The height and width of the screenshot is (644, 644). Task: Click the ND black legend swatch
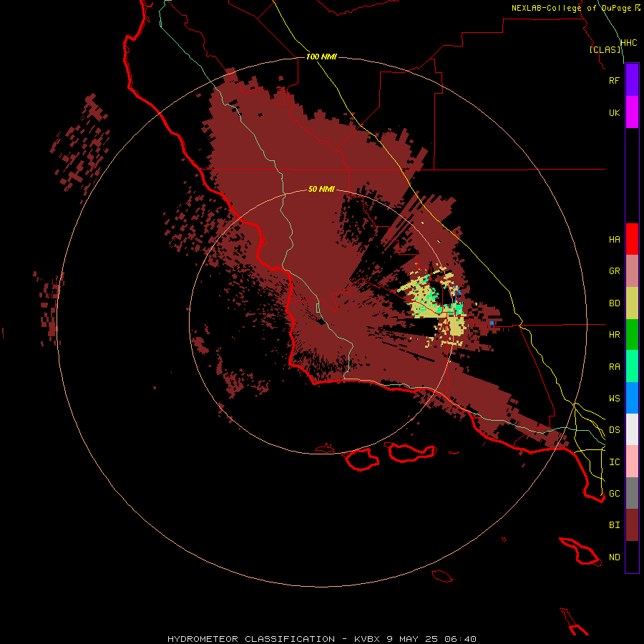[x=632, y=557]
